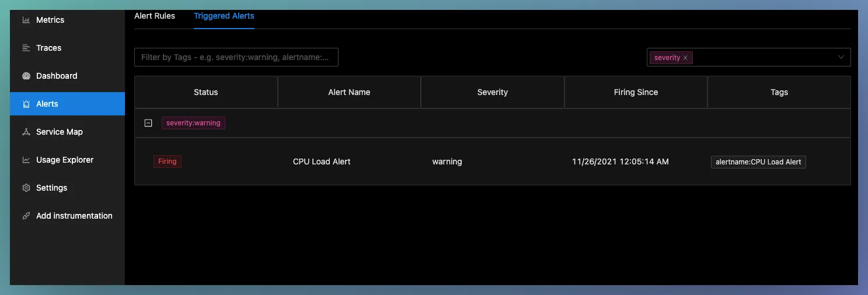Click the Service Map node icon
Viewport: 868px width, 295px height.
tap(26, 132)
